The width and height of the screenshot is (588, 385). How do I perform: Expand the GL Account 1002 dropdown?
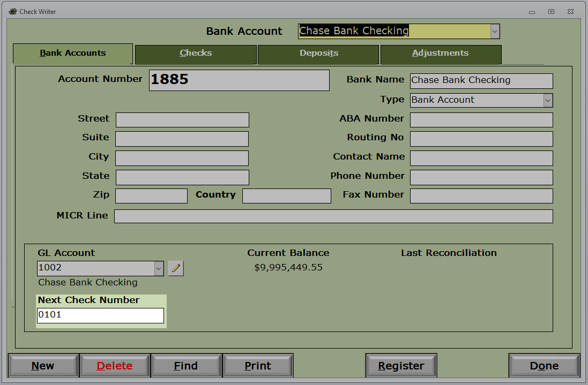[x=159, y=268]
